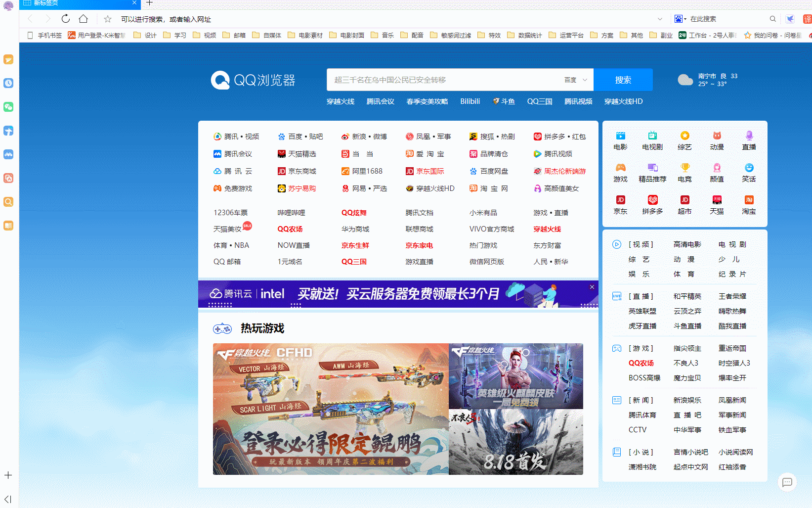Open the hummingbird extension icon near the search bar
Viewport: 812px width, 508px height.
790,18
